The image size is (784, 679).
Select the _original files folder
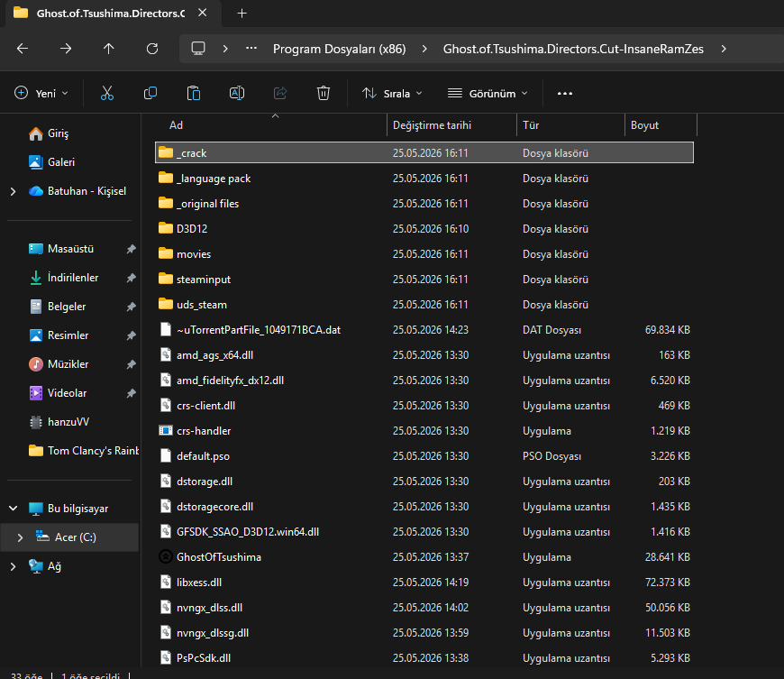tap(424, 204)
